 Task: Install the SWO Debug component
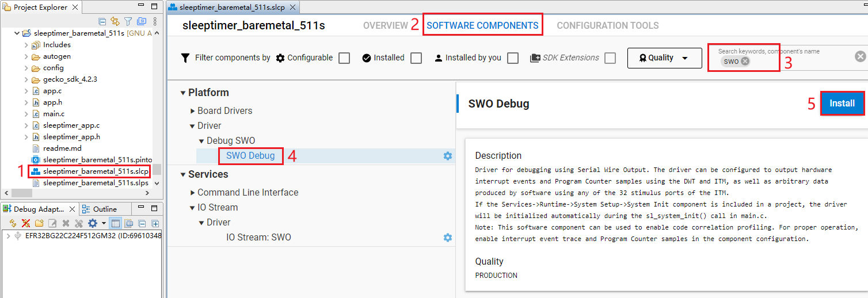click(x=842, y=104)
